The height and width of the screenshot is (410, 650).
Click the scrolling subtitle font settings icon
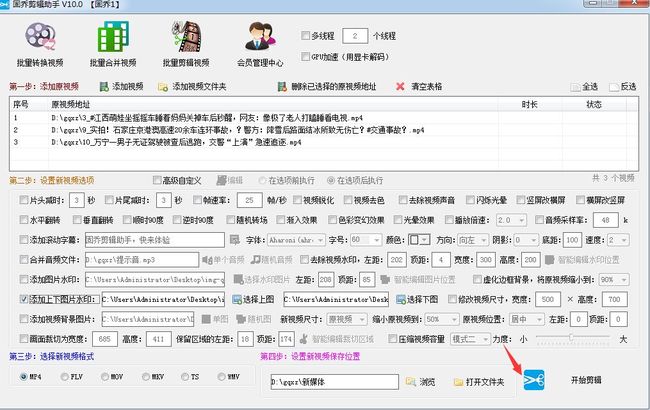click(235, 240)
